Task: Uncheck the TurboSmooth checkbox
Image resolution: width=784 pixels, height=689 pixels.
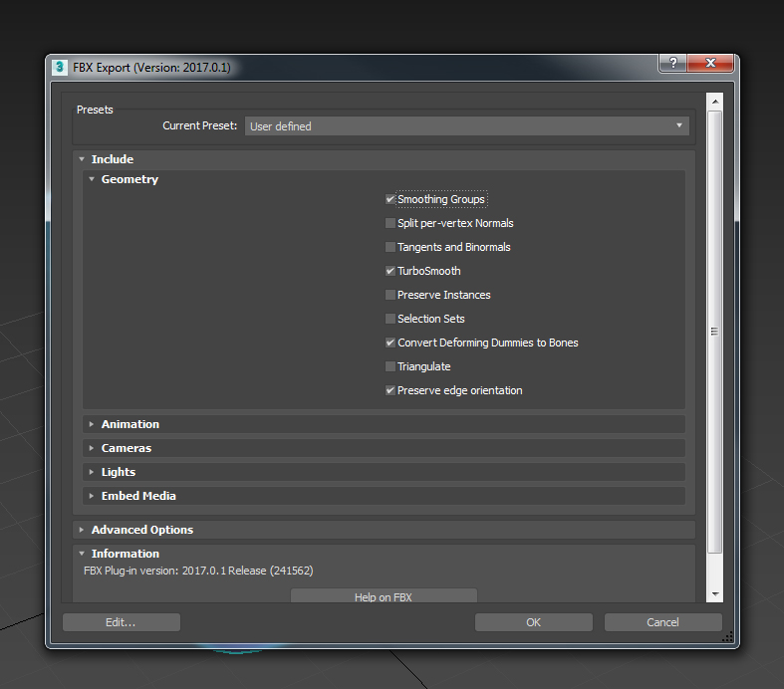Action: point(391,271)
